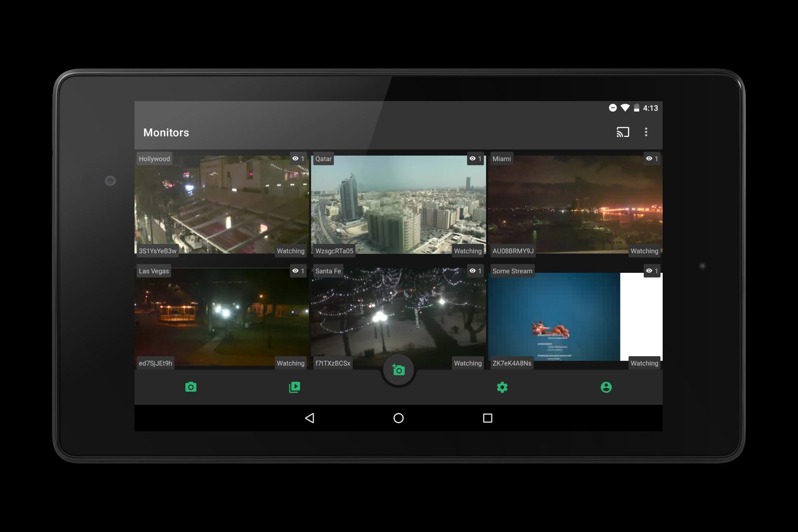Screen dimensions: 798x532
Task: Click the eye icon on Hollywood feed
Action: (295, 158)
